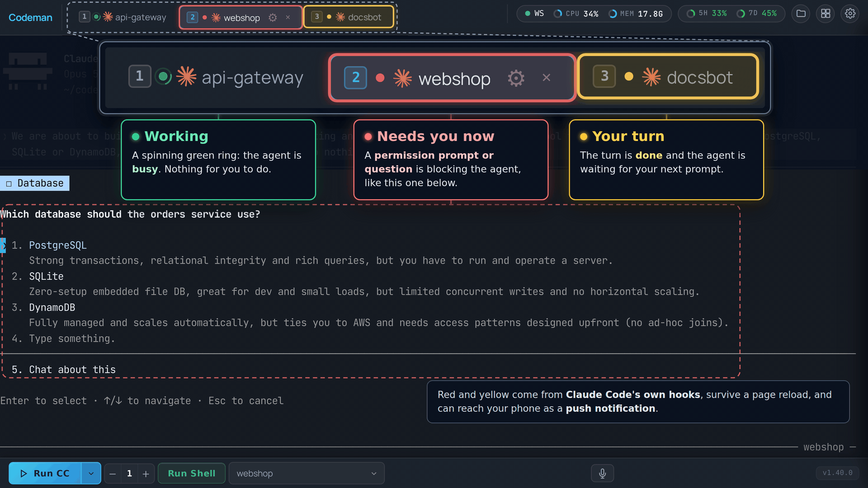Screen dimensions: 868x488
Task: Switch to the small api-gateway tab beside the Codeman logo
Action: (x=123, y=17)
